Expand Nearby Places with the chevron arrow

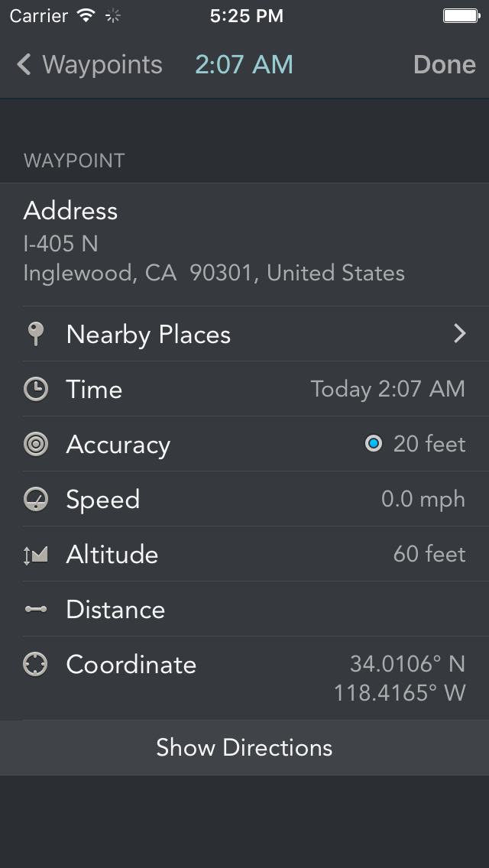pos(459,334)
